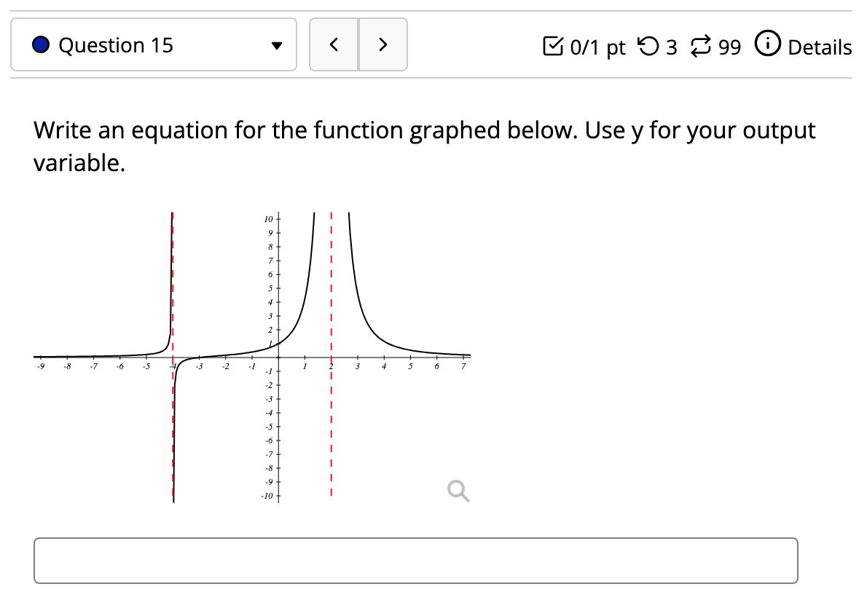Open the info circle icon near Details
Viewport: 867px width, 616px height.
[x=766, y=45]
